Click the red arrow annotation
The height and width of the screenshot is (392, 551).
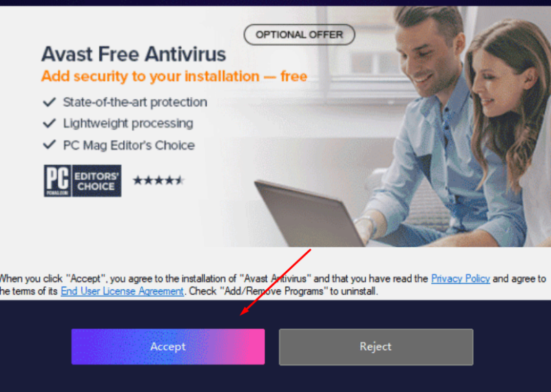(x=275, y=282)
